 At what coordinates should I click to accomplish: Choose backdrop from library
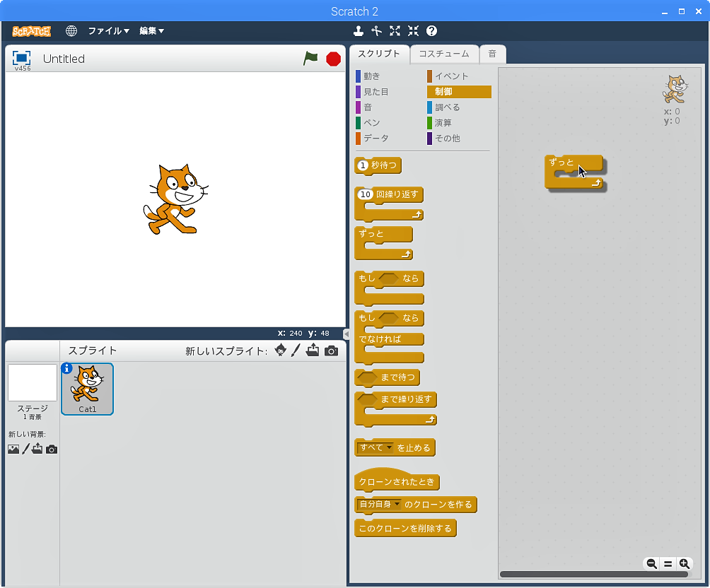click(13, 449)
